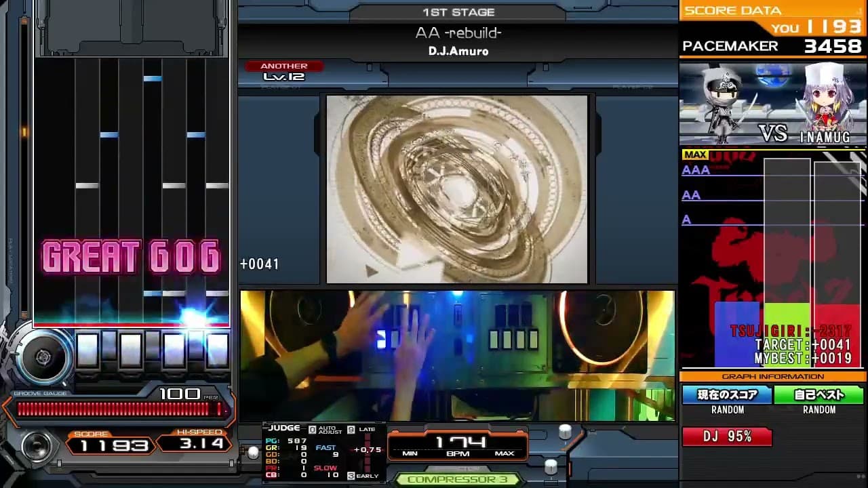Click the 1ST STAGE header
This screenshot has width=868, height=488.
pyautogui.click(x=458, y=12)
